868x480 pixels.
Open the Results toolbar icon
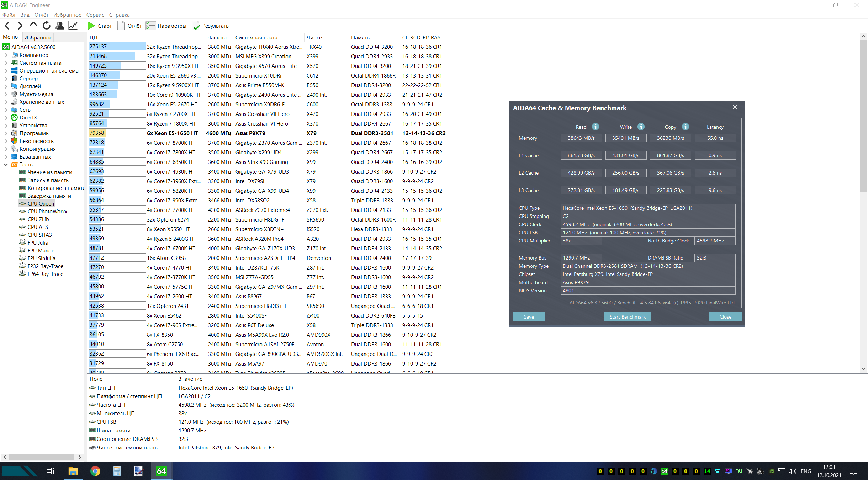click(x=196, y=26)
